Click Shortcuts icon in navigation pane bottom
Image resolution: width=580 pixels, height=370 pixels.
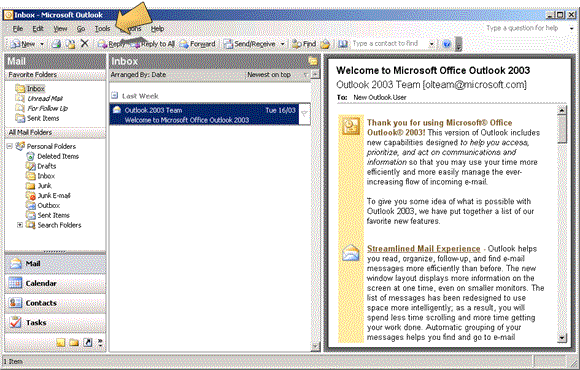pos(88,343)
